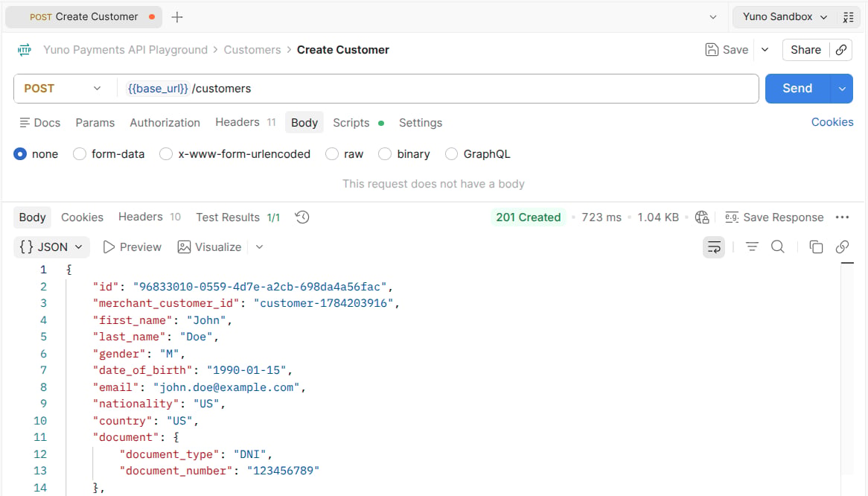Open the Cookies link
Viewport: 868px width, 496px height.
(x=832, y=122)
